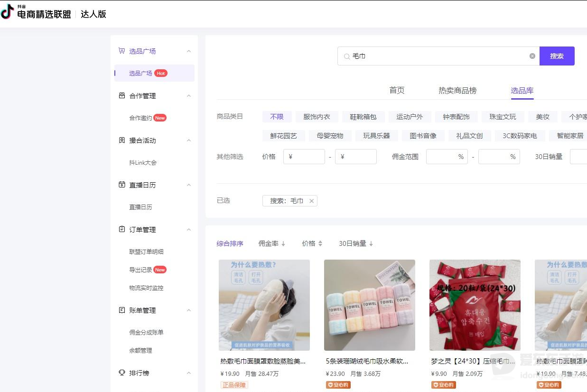This screenshot has width=587, height=392.
Task: Filter by 母婴宠物 category
Action: pos(330,136)
